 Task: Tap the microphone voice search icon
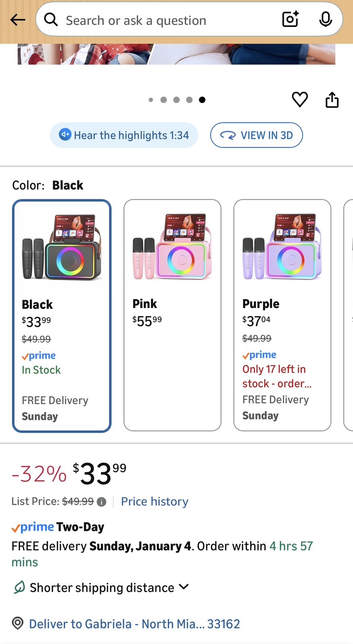click(325, 19)
